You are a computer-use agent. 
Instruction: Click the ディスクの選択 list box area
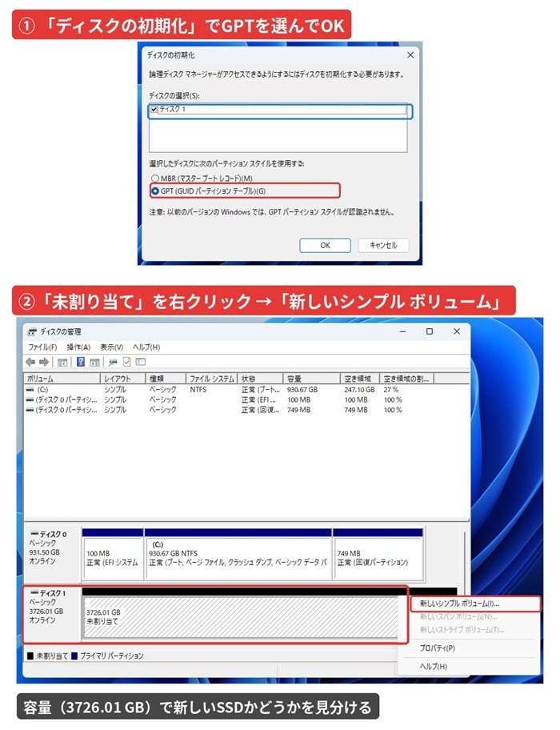[x=278, y=128]
